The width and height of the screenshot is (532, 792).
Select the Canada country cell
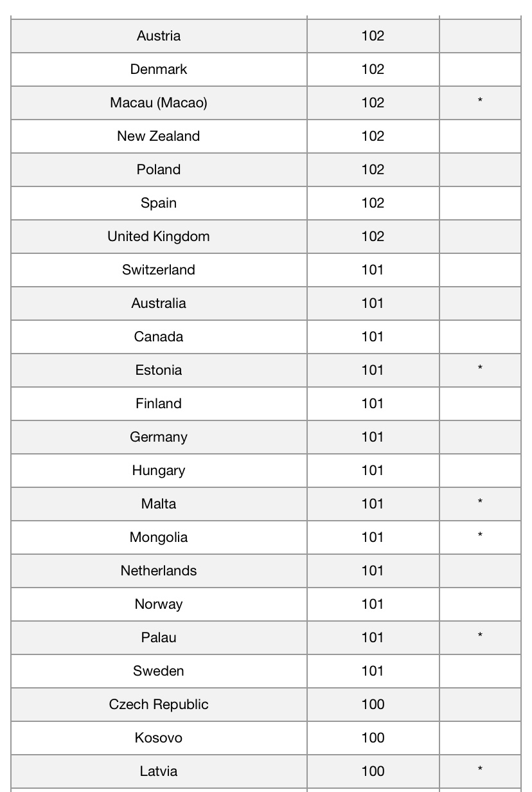[159, 337]
